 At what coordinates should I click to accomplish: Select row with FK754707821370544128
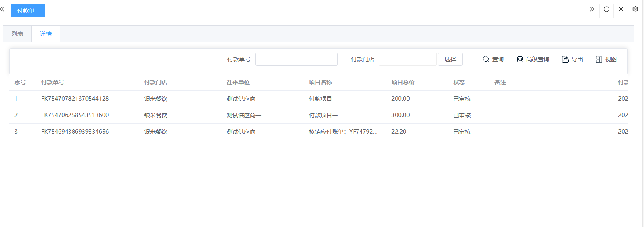click(x=75, y=99)
